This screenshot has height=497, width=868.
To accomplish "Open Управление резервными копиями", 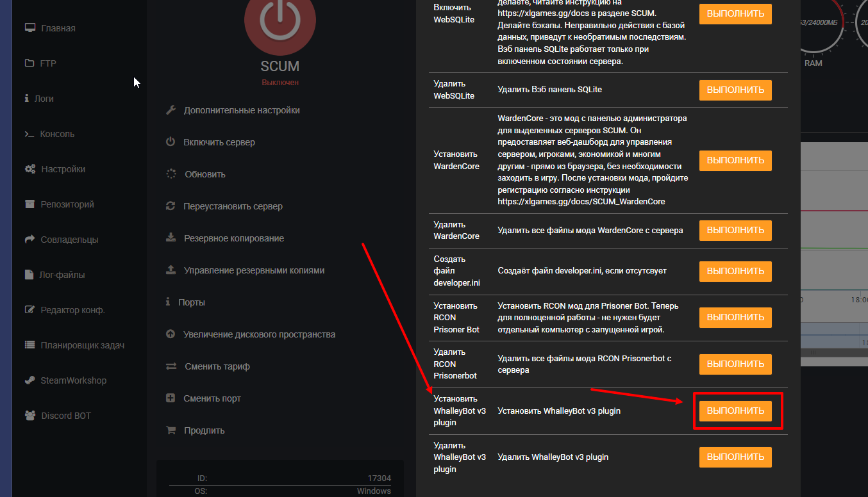I will pyautogui.click(x=254, y=270).
